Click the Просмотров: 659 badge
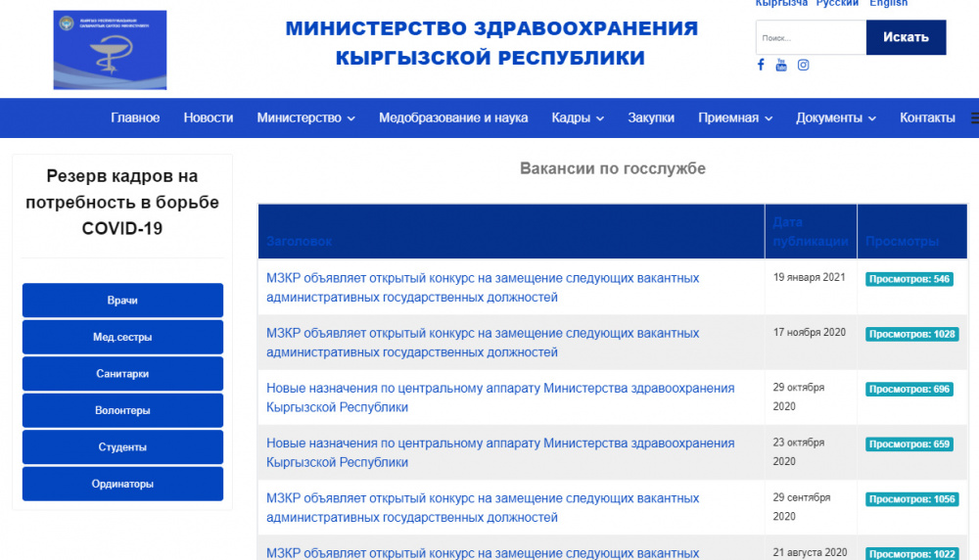 pos(909,443)
